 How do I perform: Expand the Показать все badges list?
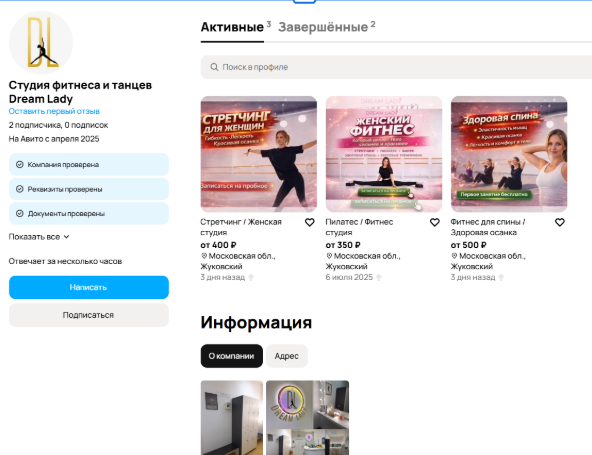[x=39, y=237]
